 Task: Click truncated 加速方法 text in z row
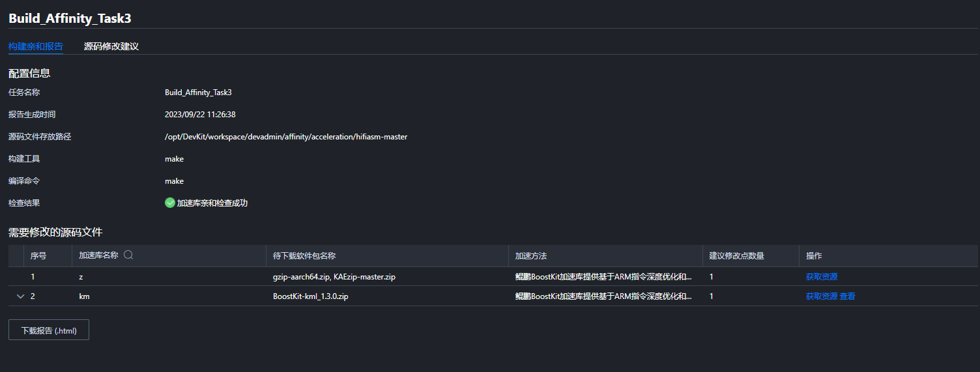(x=603, y=277)
